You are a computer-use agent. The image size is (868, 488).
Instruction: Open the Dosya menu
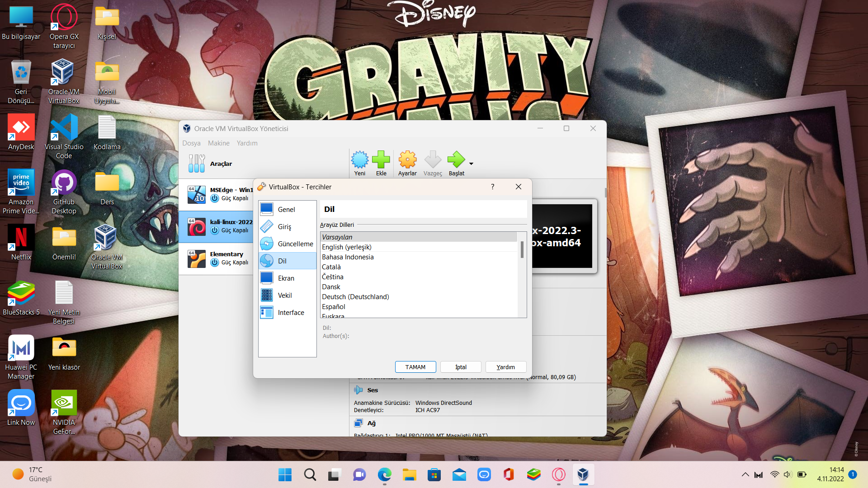click(x=191, y=143)
